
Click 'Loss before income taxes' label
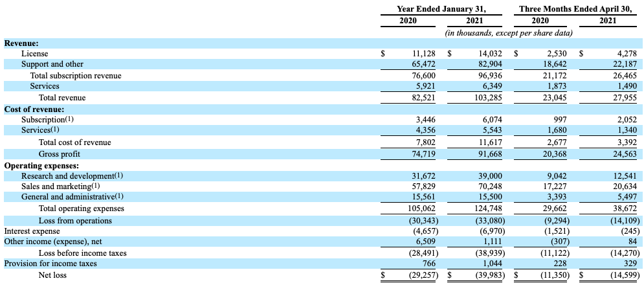point(83,253)
